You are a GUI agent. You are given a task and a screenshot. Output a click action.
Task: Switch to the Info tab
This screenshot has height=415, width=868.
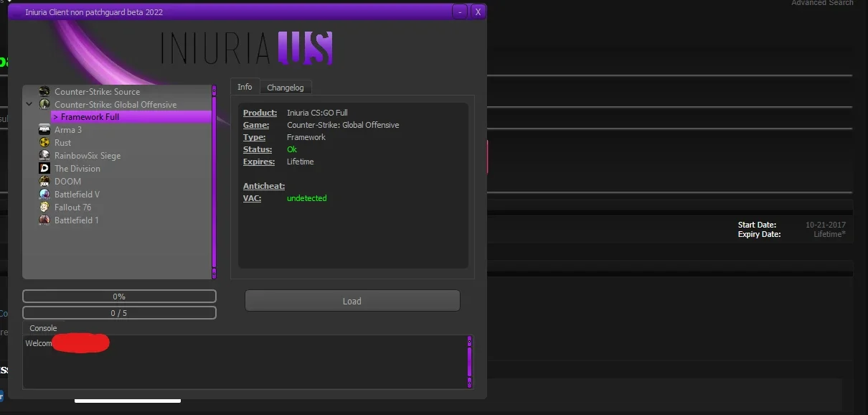pyautogui.click(x=245, y=87)
